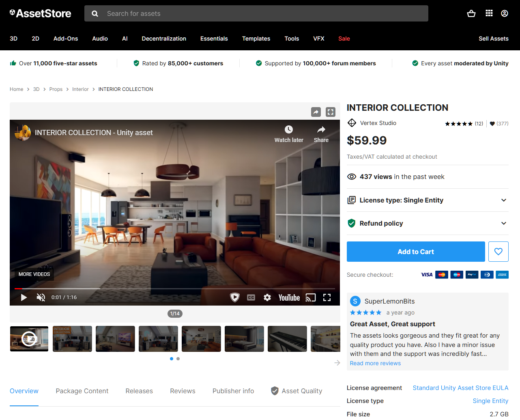The image size is (520, 420).
Task: Click the Add to Cart button
Action: tap(415, 252)
